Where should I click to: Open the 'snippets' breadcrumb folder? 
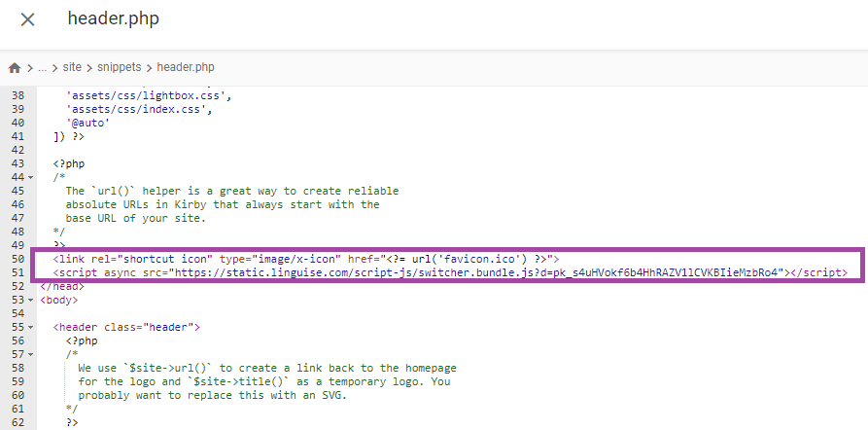(119, 67)
